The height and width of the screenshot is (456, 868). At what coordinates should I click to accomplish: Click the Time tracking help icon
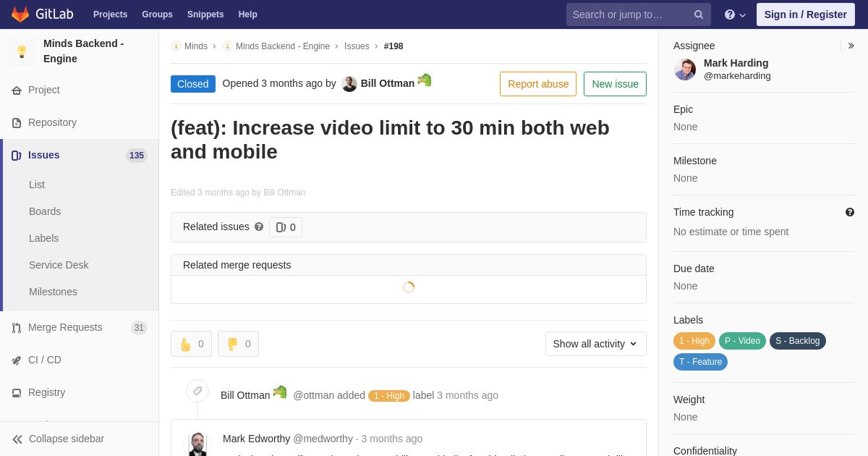click(x=850, y=212)
